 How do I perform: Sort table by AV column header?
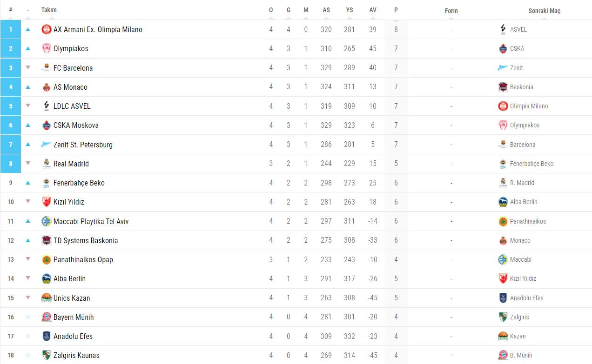pyautogui.click(x=373, y=10)
